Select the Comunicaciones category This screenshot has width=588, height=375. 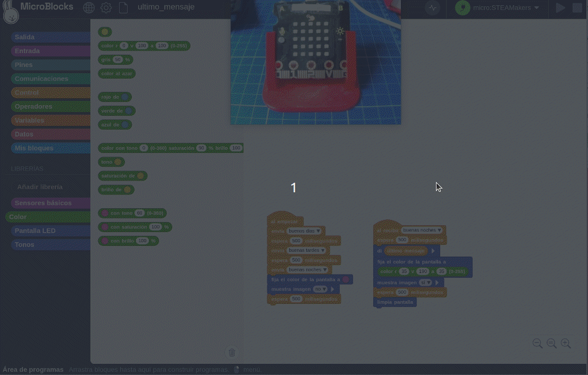pyautogui.click(x=51, y=79)
